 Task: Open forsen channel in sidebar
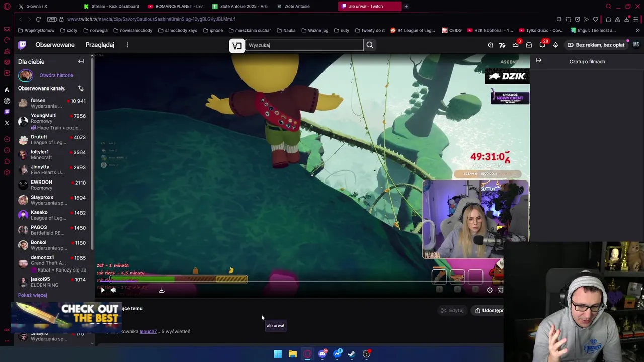coord(52,103)
